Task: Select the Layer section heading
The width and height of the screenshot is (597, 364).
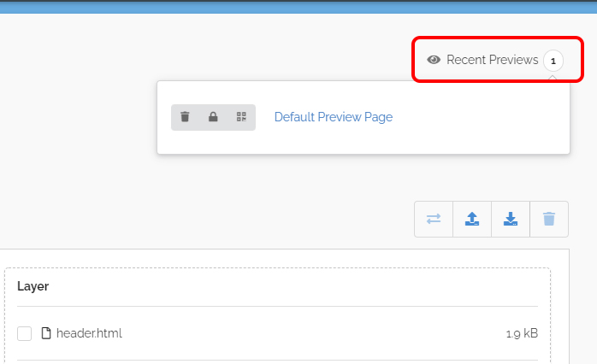Action: [33, 286]
